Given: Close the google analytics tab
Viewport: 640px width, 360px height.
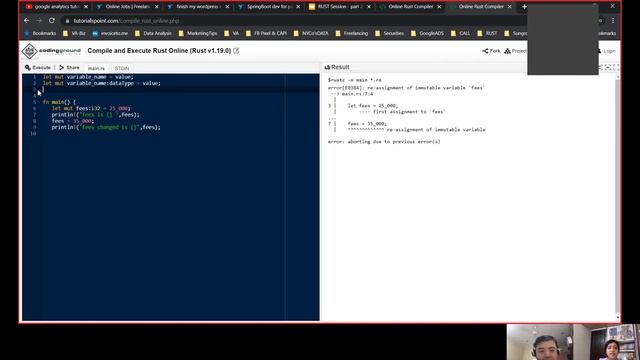Looking at the screenshot, I should coord(86,7).
